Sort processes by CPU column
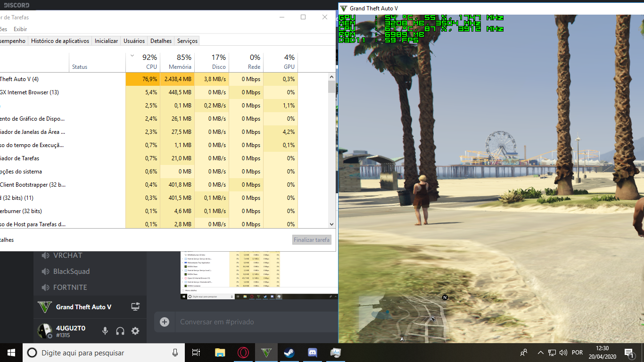Image resolution: width=644 pixels, height=362 pixels. coord(143,62)
